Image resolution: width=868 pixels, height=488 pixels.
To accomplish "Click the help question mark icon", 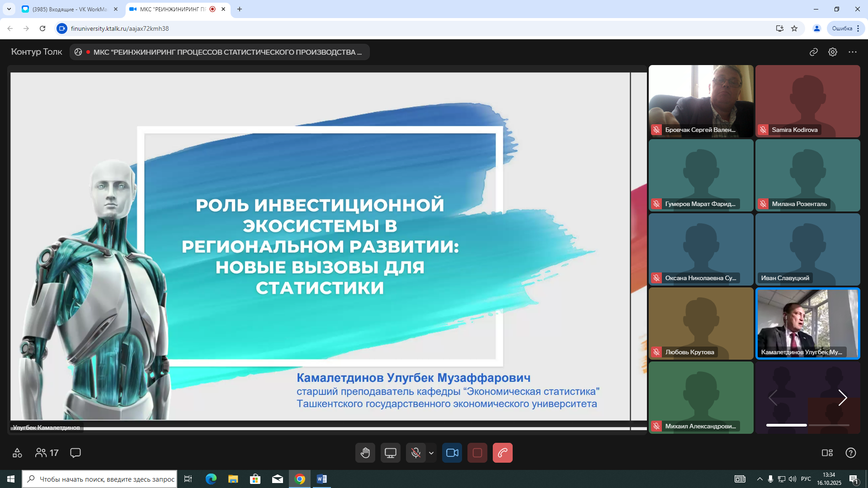I will click(x=851, y=453).
